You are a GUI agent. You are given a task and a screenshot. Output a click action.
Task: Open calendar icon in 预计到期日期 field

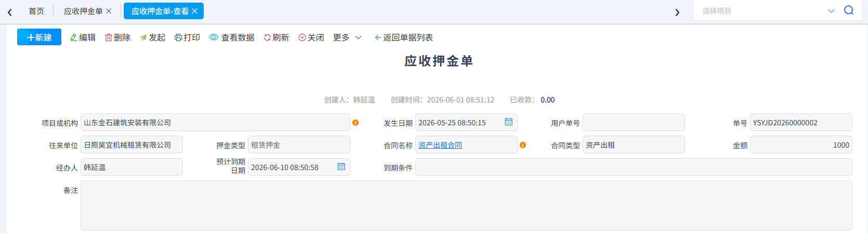[x=341, y=166]
